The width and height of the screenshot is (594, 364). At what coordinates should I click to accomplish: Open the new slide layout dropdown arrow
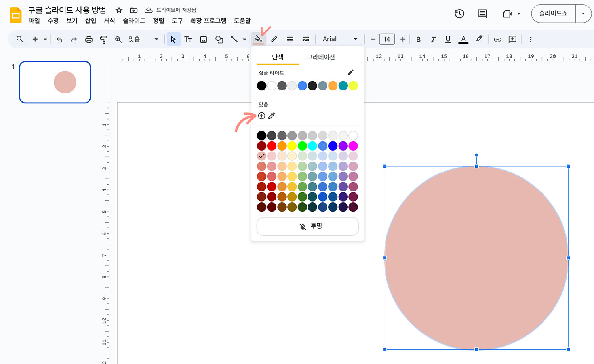click(45, 39)
